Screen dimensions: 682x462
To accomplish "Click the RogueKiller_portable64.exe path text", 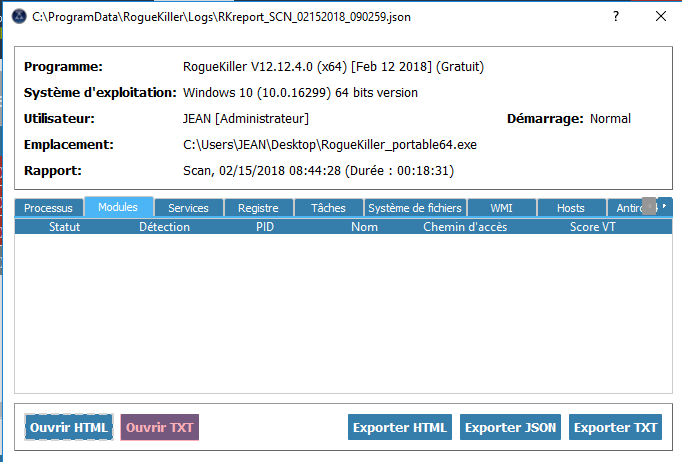I will 330,145.
